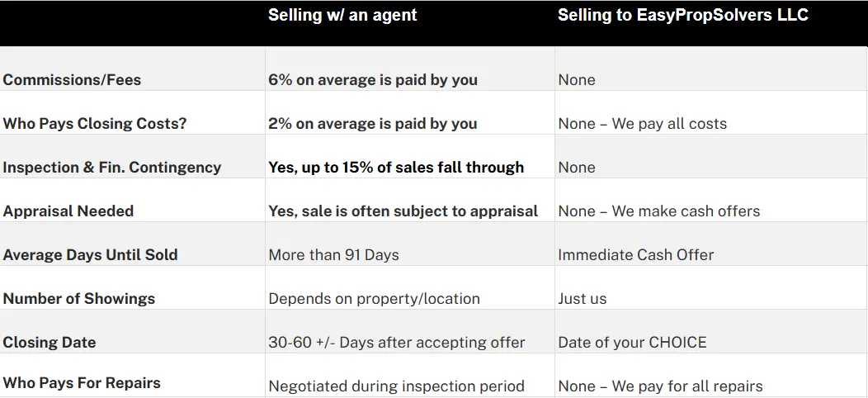Image resolution: width=868 pixels, height=398 pixels.
Task: Click 'Yes, sale is often subject to appraisal'
Action: pos(403,211)
